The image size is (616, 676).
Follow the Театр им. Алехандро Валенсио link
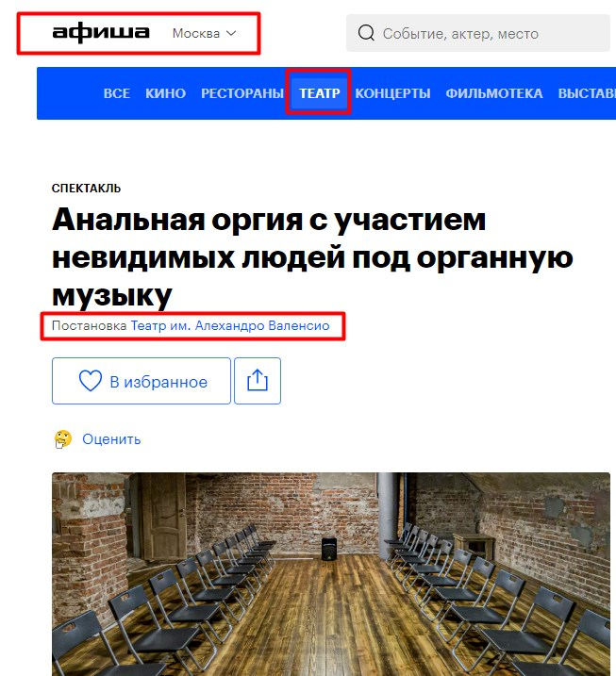[230, 325]
